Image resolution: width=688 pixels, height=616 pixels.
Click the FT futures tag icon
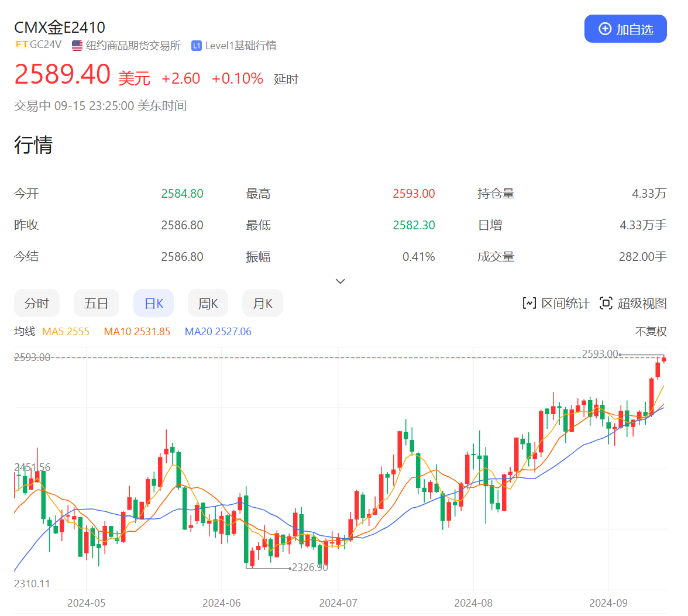pos(22,44)
